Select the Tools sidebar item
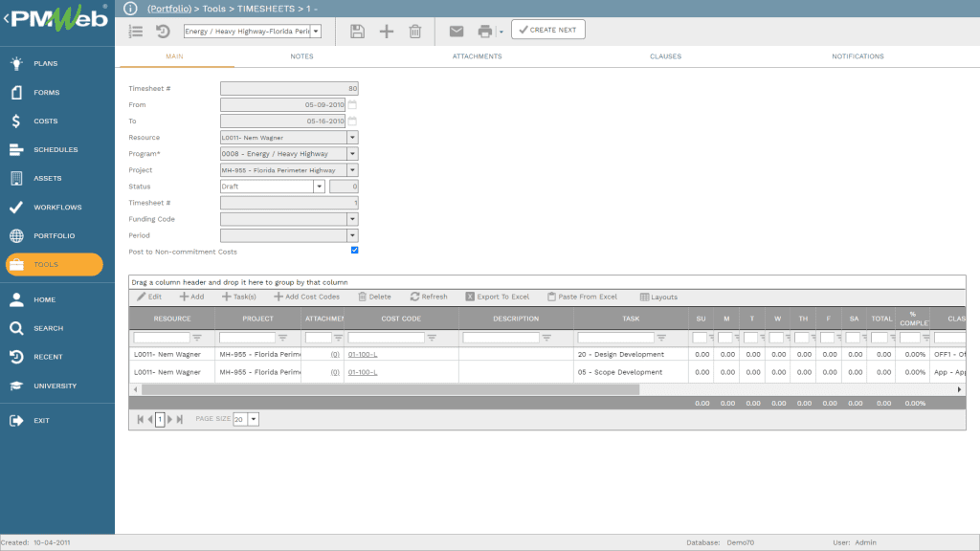 coord(55,264)
